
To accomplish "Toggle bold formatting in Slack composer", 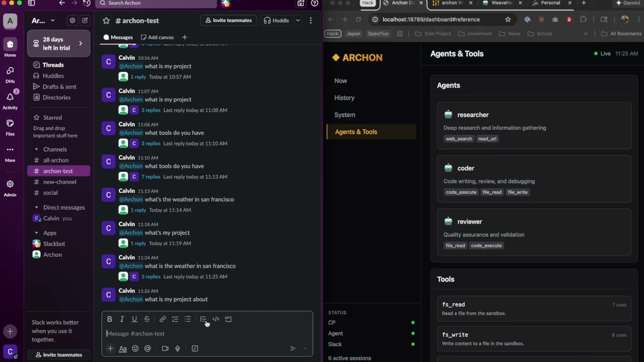I will [110, 319].
